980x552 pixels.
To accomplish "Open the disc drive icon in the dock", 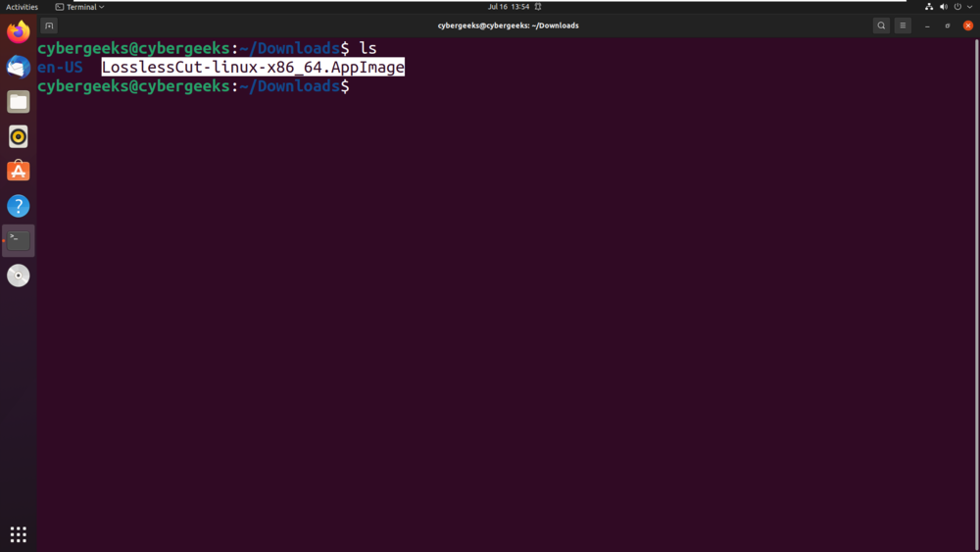I will click(x=18, y=276).
